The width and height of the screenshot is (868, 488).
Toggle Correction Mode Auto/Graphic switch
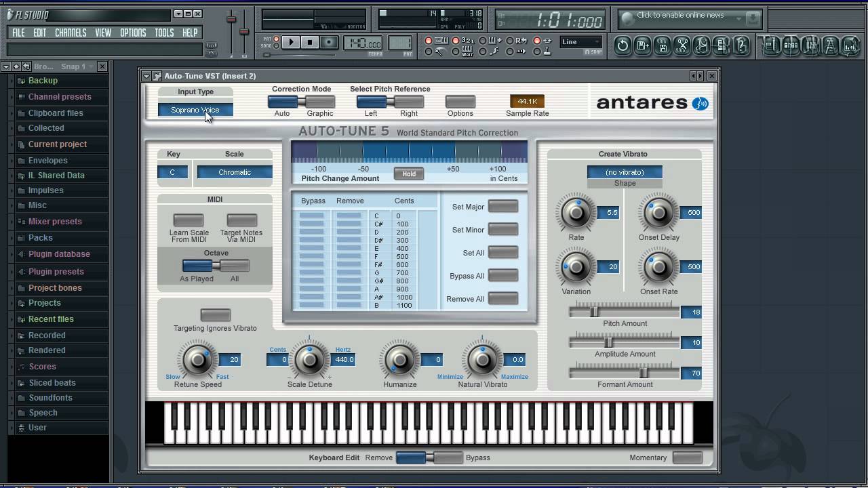click(301, 102)
